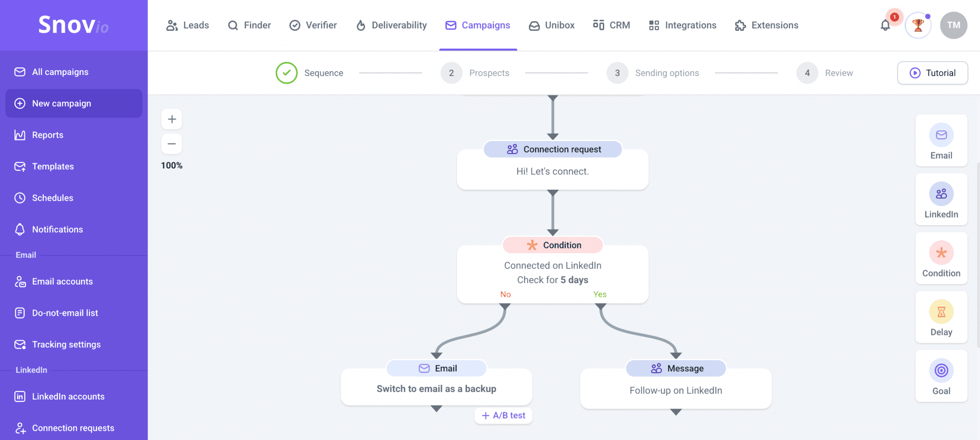Pick the Condition block icon

[941, 253]
